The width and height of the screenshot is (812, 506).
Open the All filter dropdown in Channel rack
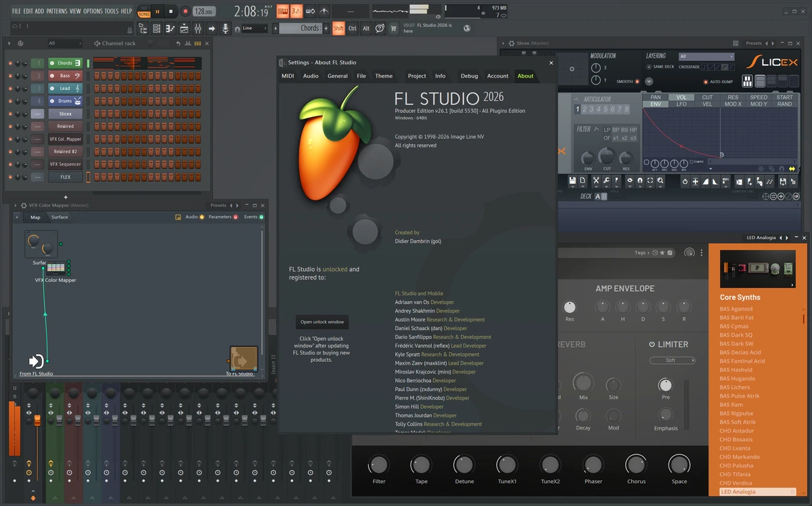65,43
